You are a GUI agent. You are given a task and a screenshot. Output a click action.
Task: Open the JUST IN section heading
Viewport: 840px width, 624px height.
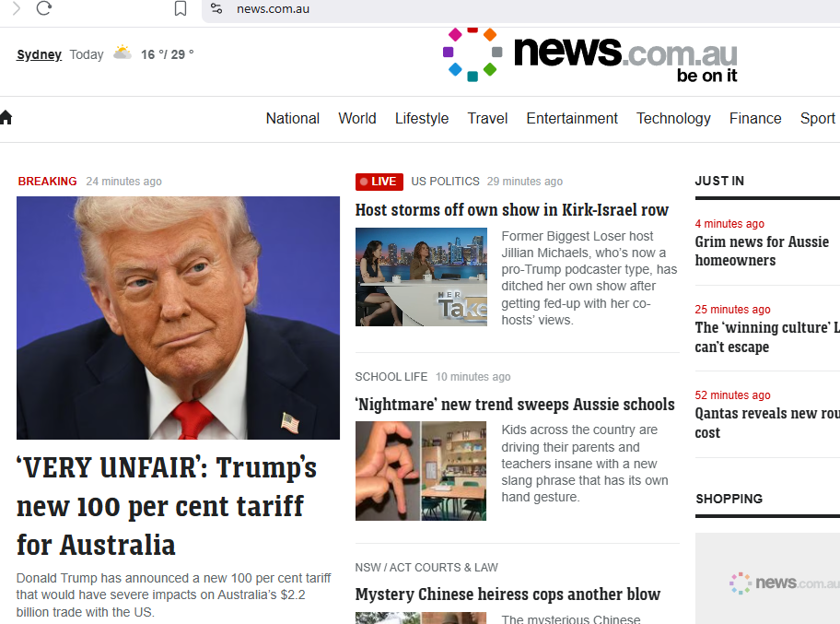[x=719, y=181]
